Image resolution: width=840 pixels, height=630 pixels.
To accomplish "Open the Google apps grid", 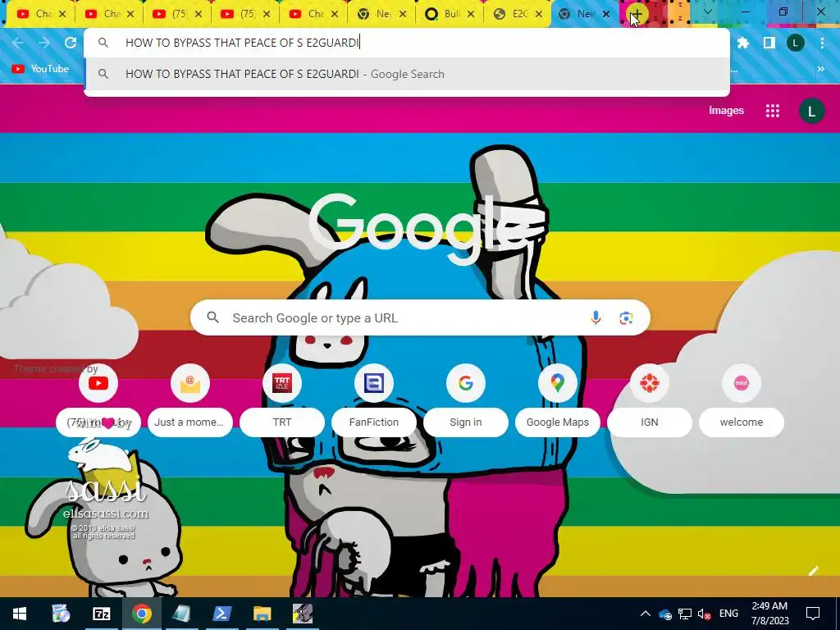I will tap(772, 111).
